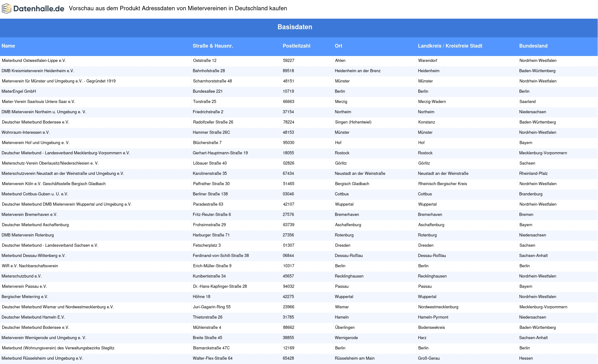
Task: Click the Rheinland-Pfalz state cell
Action: (x=534, y=174)
